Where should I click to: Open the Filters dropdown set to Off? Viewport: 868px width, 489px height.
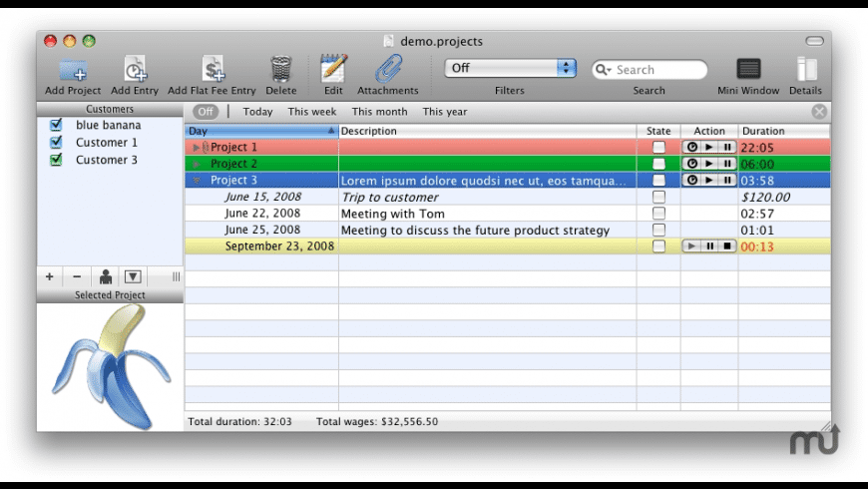pyautogui.click(x=511, y=69)
